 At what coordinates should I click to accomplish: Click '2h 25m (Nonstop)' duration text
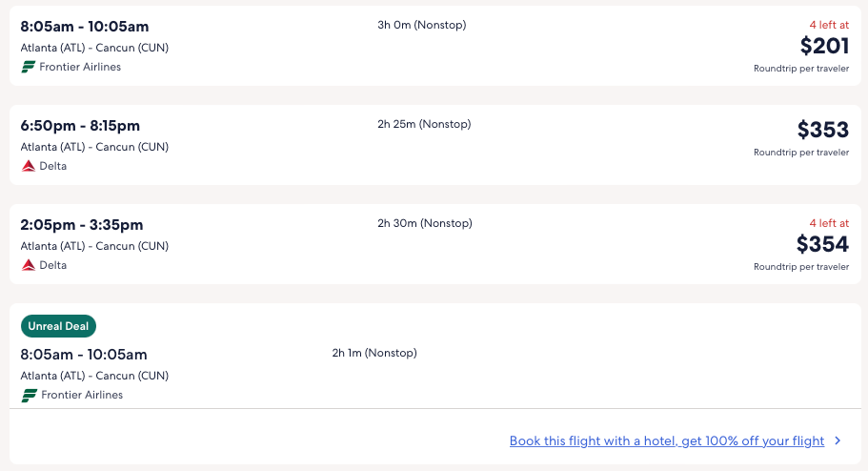click(x=424, y=124)
